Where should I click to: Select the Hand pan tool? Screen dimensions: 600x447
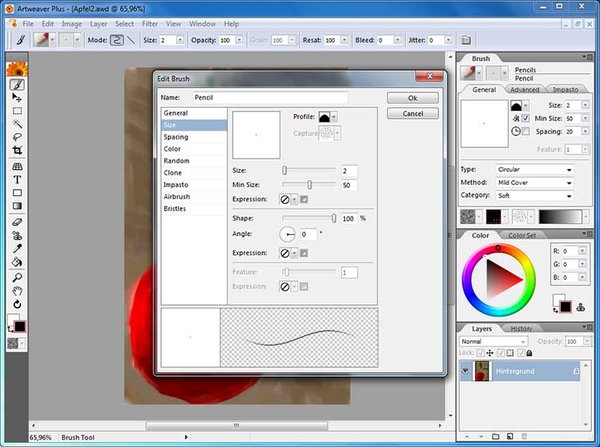point(17,290)
